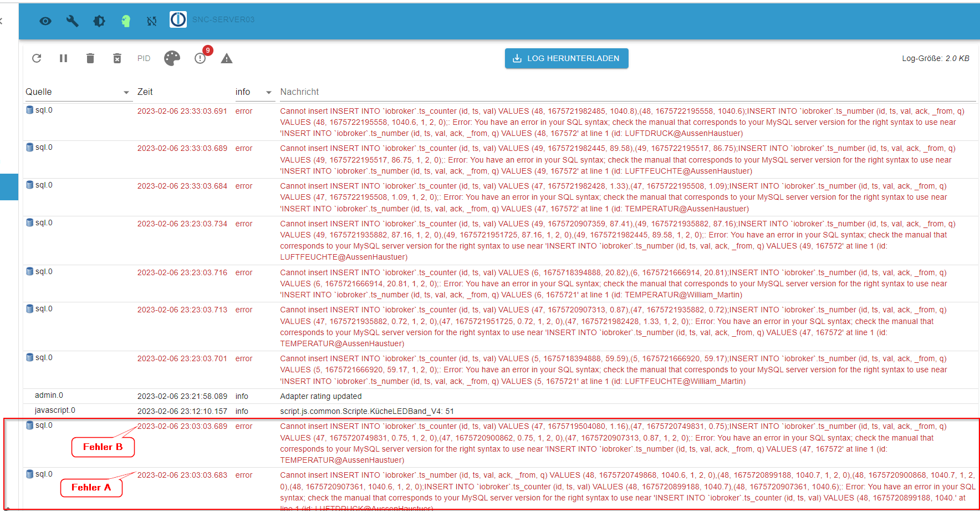This screenshot has width=980, height=511.
Task: Click the admin.0 source entry
Action: [49, 395]
